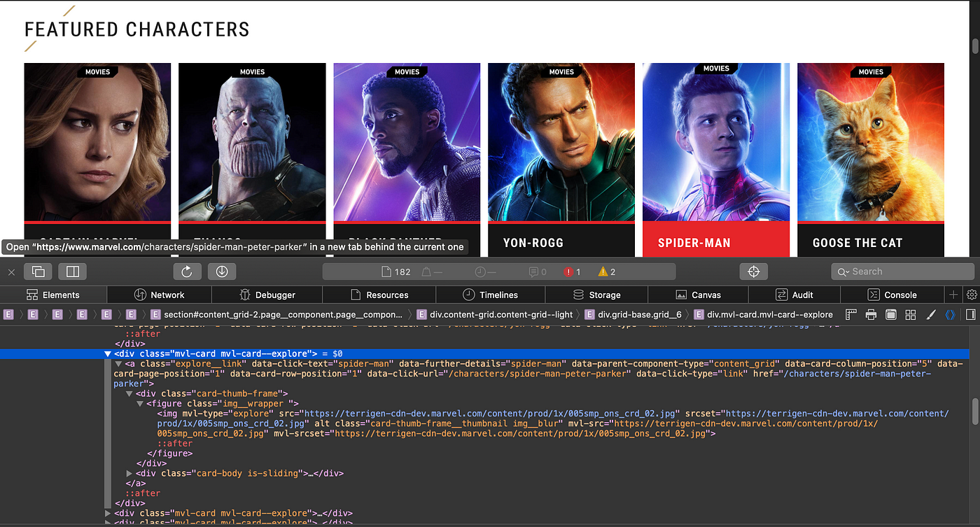
Task: Open the Thanos character card
Action: (252, 160)
